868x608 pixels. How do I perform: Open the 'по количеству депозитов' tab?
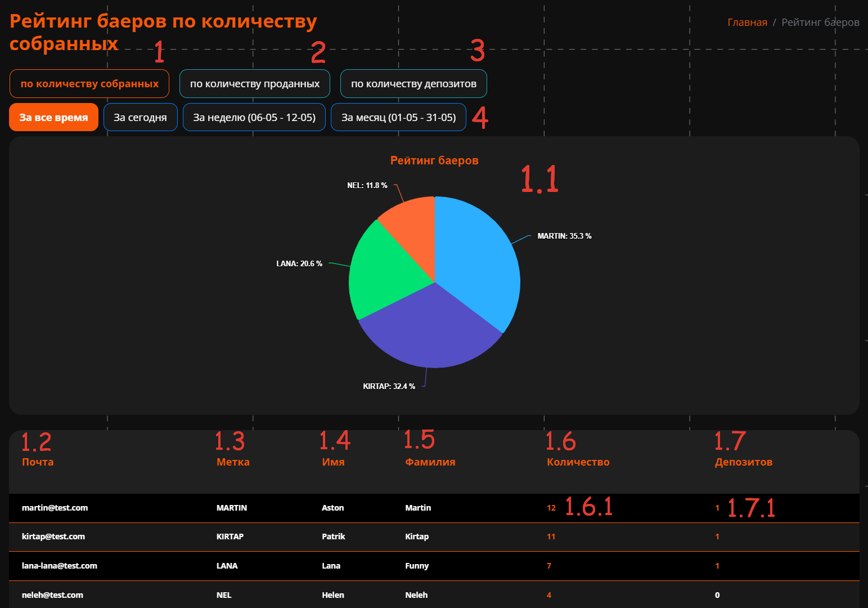[413, 84]
